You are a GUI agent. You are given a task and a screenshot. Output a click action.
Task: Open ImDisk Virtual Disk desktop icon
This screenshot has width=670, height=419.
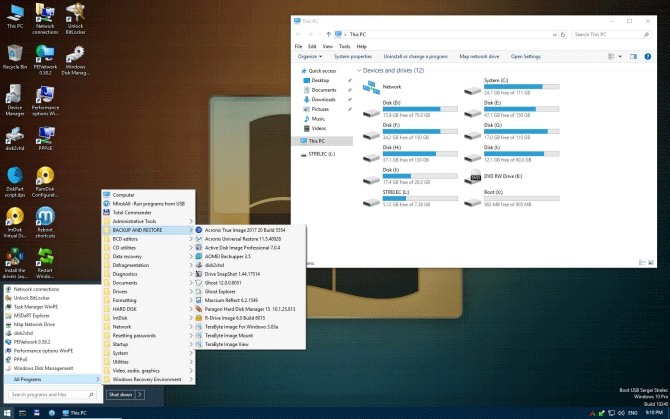[x=14, y=217]
